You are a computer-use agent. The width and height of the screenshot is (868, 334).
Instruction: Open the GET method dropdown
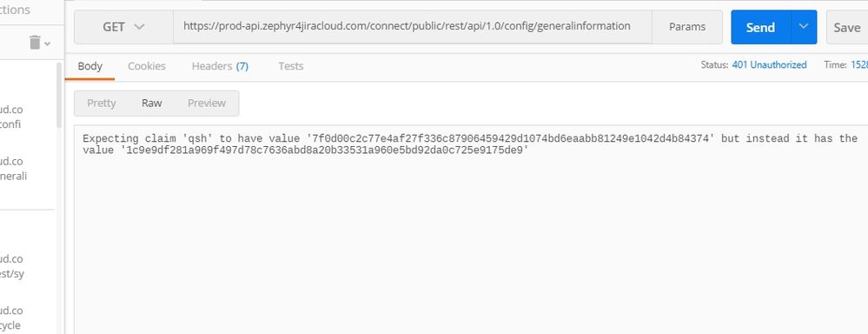pyautogui.click(x=123, y=27)
